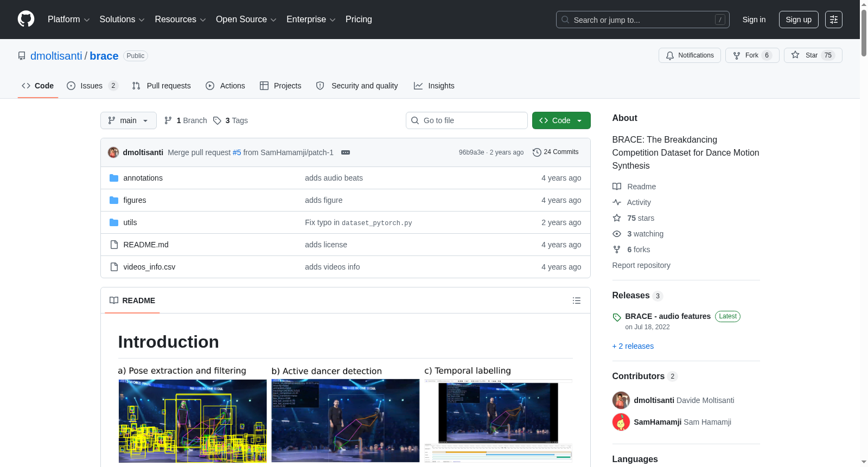Click the search magnifier icon in header
The image size is (868, 467).
[565, 20]
